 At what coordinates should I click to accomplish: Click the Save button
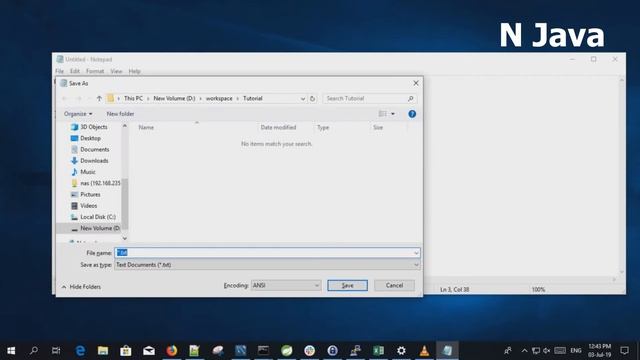click(x=347, y=285)
